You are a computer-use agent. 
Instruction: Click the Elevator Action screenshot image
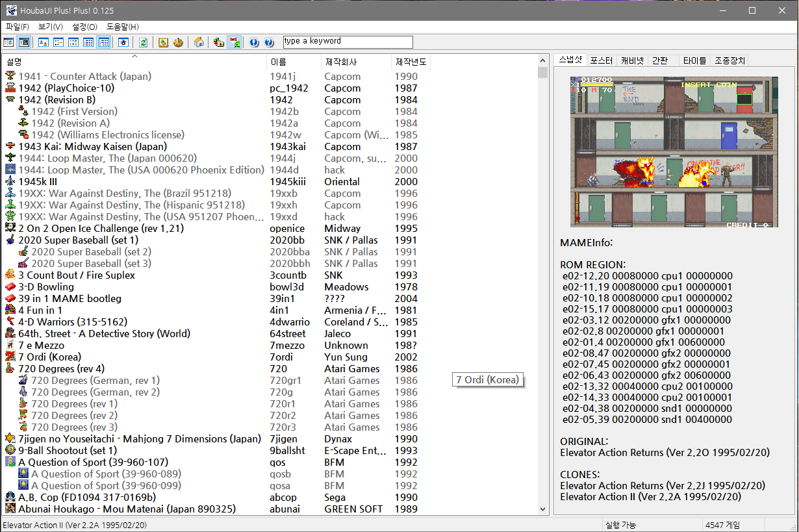point(674,153)
